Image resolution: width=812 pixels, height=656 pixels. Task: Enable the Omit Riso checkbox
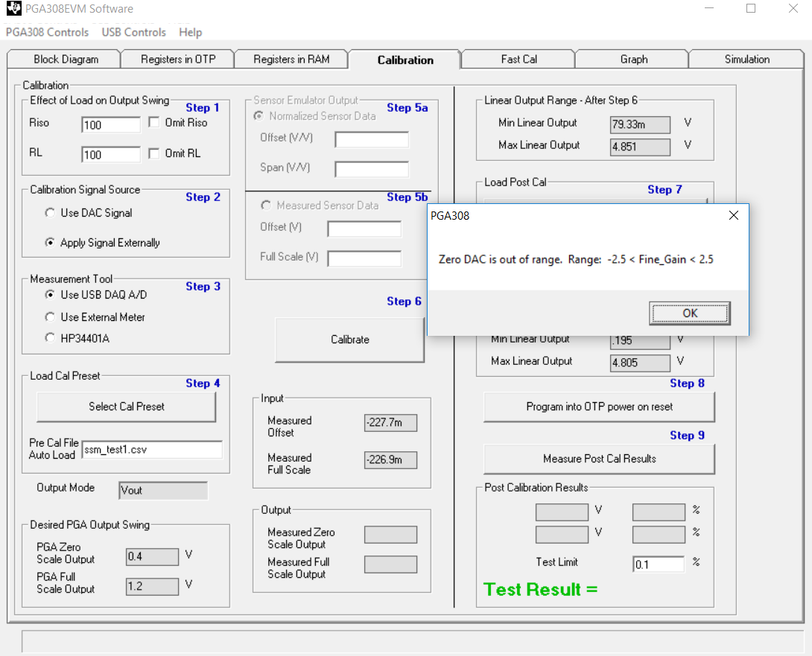(x=153, y=122)
